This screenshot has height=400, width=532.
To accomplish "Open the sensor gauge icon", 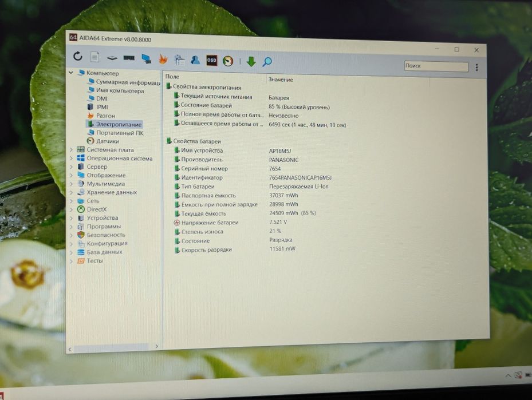I will (228, 61).
